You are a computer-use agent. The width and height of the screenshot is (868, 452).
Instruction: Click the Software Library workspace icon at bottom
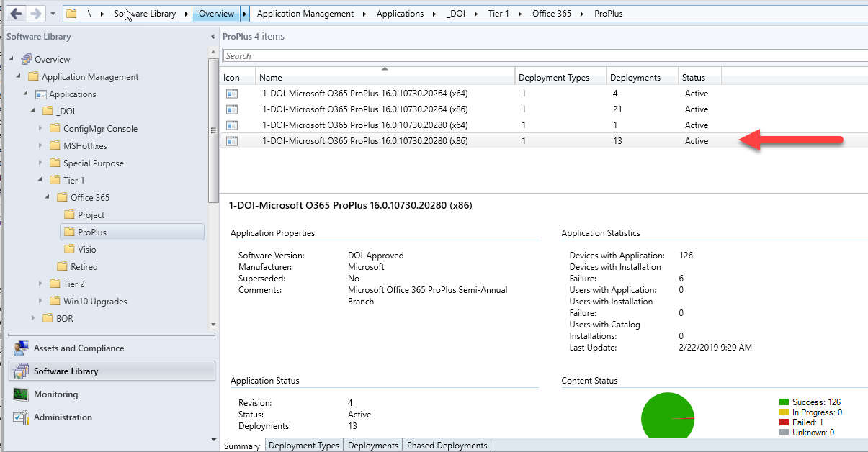(x=21, y=371)
